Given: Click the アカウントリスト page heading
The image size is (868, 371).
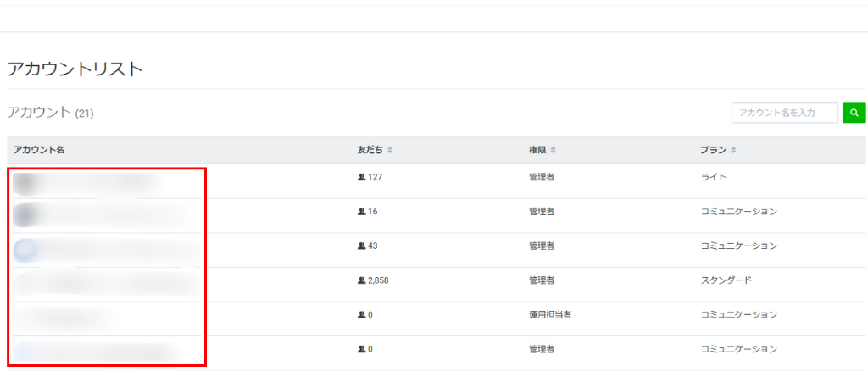Looking at the screenshot, I should (75, 69).
